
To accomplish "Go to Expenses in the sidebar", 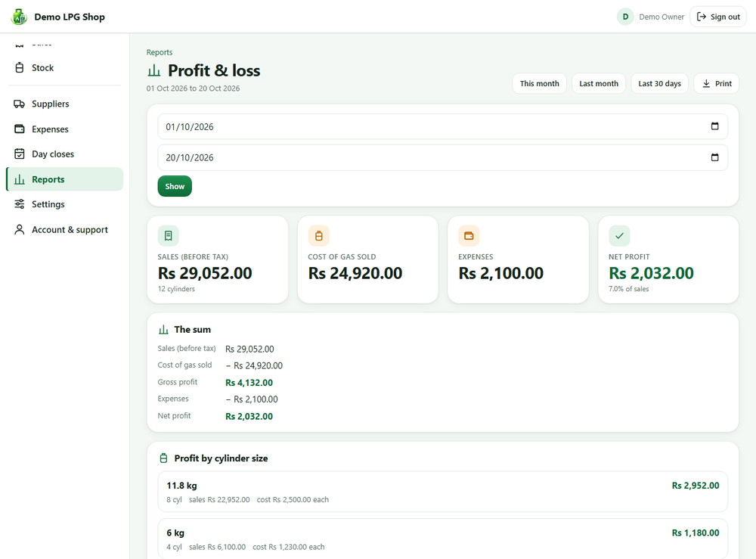I will [x=64, y=129].
